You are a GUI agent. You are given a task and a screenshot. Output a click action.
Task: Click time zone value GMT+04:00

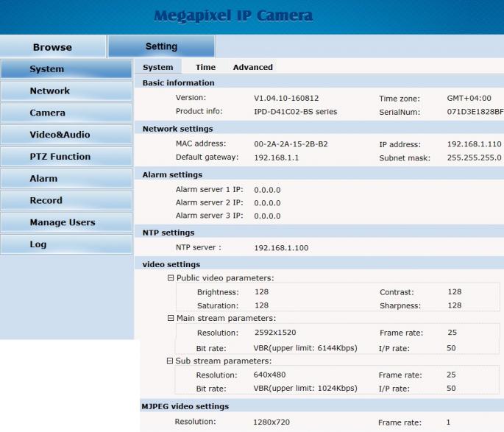469,98
